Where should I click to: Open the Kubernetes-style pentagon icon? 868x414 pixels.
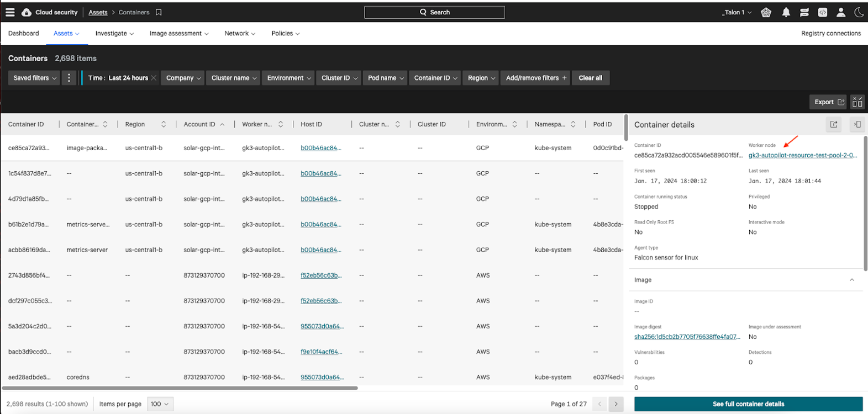(x=766, y=12)
